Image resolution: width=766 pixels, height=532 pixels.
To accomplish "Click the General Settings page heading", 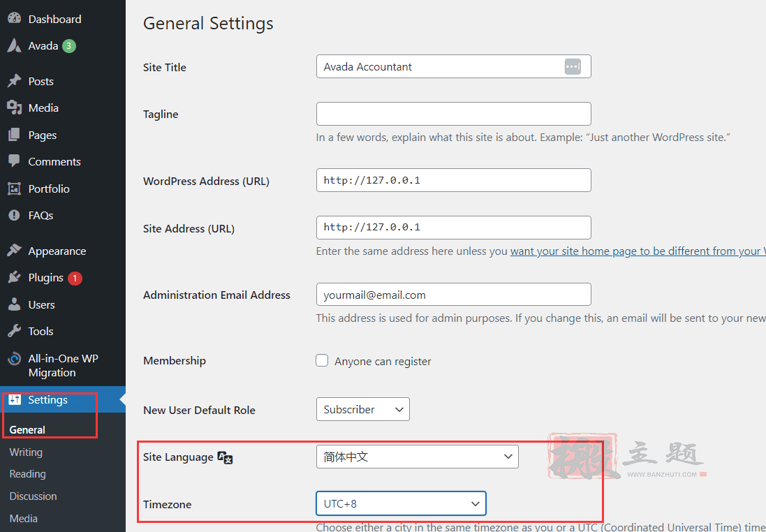I will [208, 24].
